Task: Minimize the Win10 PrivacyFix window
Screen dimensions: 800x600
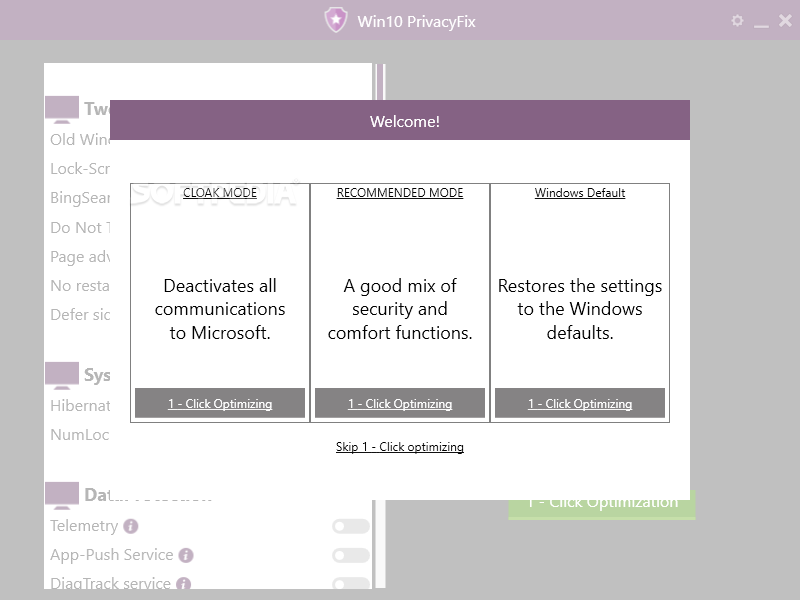Action: tap(761, 24)
